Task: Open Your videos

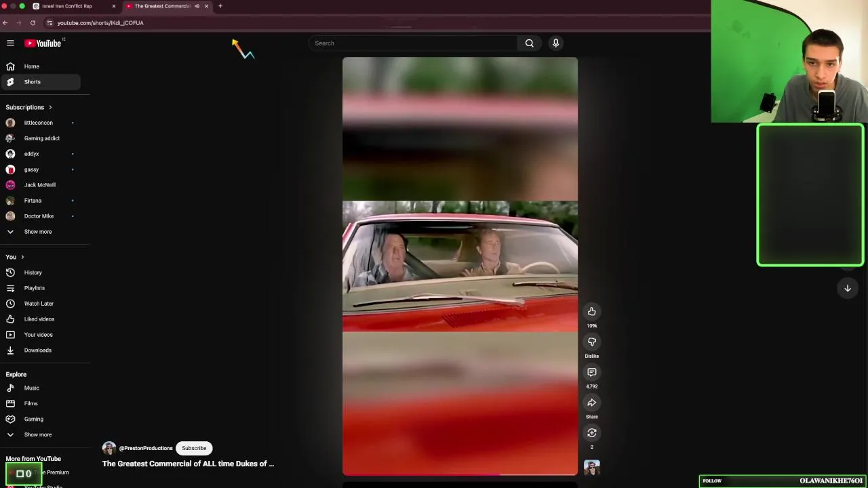Action: tap(40, 335)
